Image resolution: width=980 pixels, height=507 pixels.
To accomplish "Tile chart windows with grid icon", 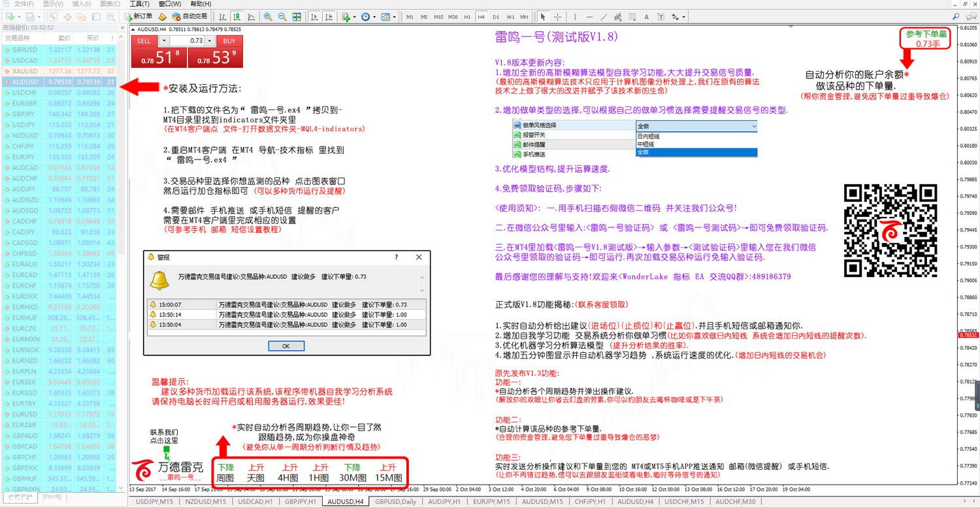I will click(297, 16).
